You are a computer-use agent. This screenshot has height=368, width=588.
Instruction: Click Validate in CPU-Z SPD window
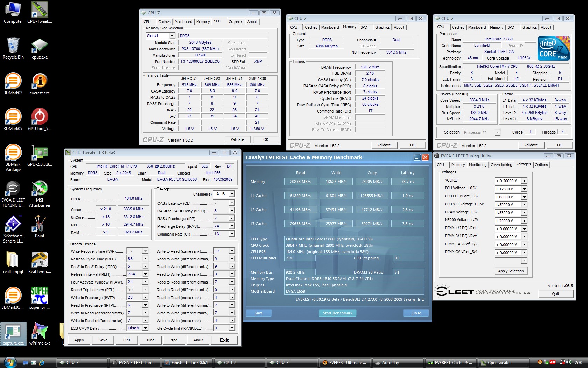pyautogui.click(x=237, y=139)
